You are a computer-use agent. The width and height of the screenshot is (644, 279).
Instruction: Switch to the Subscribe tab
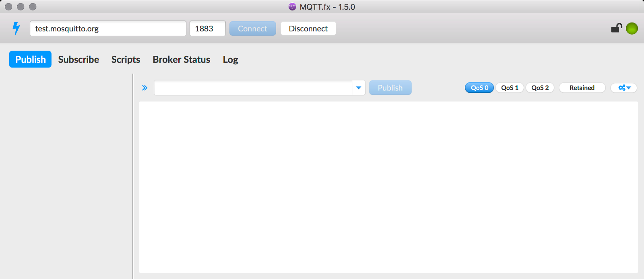[x=78, y=59]
